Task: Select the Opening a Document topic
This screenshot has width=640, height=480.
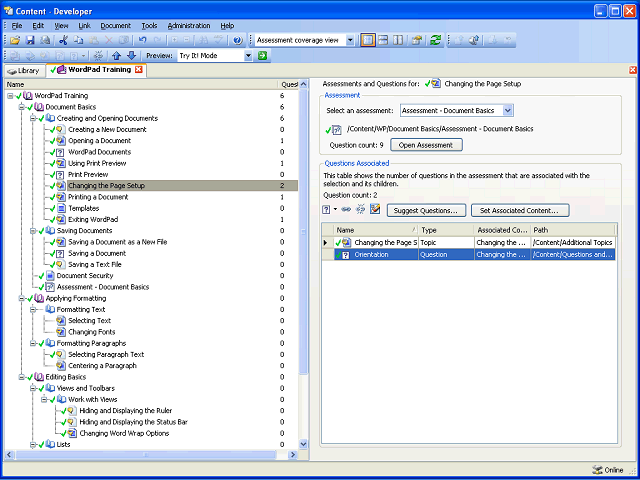Action: click(100, 141)
